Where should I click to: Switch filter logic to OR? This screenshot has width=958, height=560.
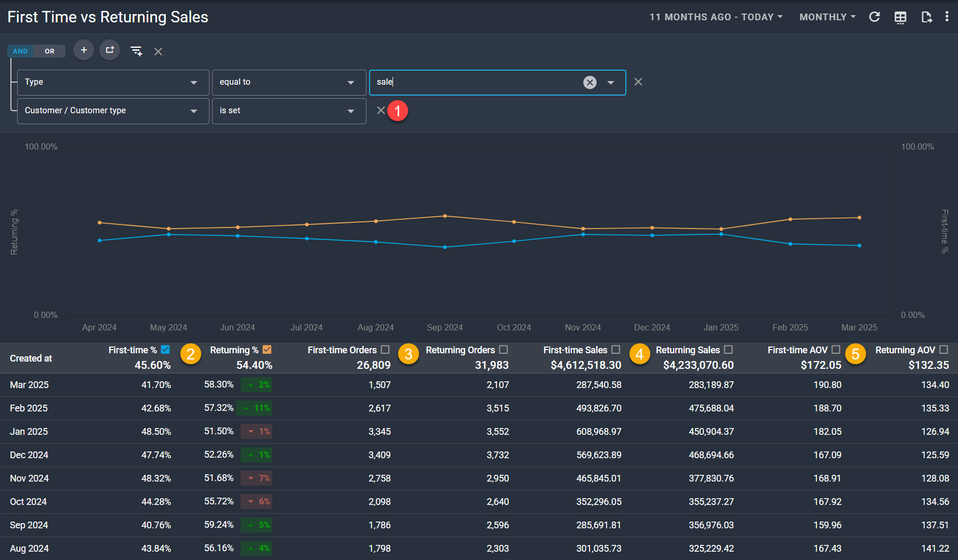49,51
